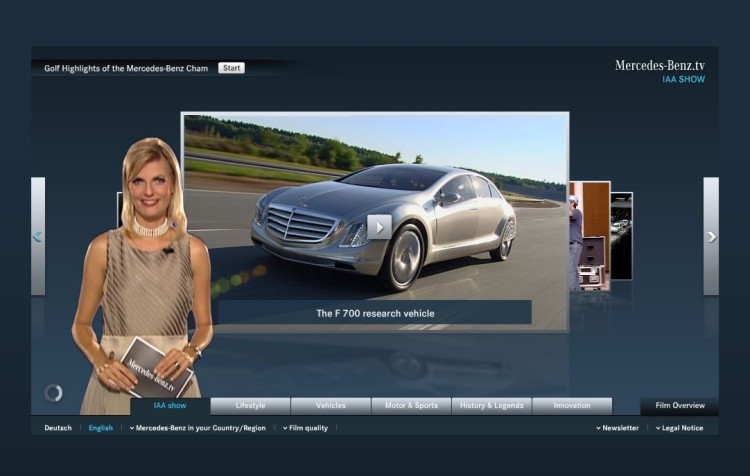Select English language link
750x476 pixels.
[x=100, y=428]
